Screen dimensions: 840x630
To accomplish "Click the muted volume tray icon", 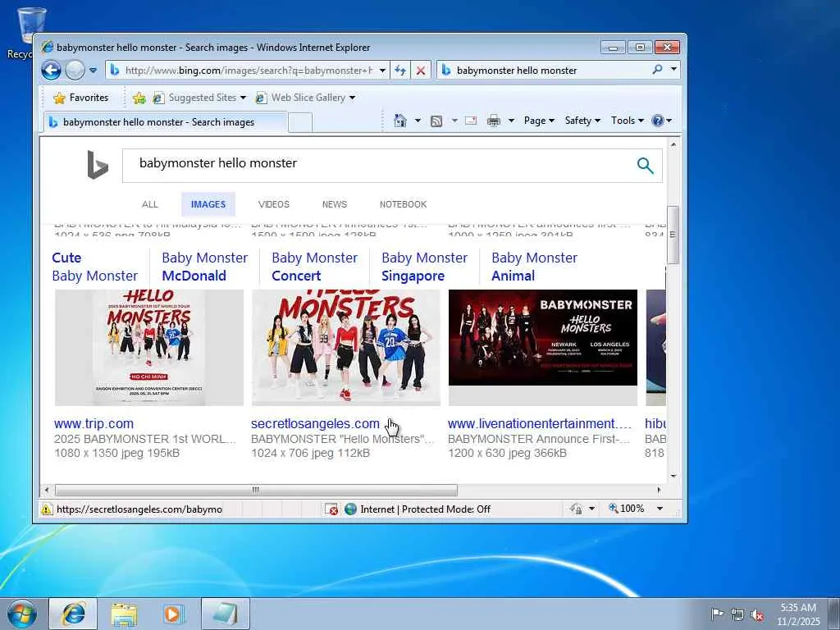I will tap(757, 614).
